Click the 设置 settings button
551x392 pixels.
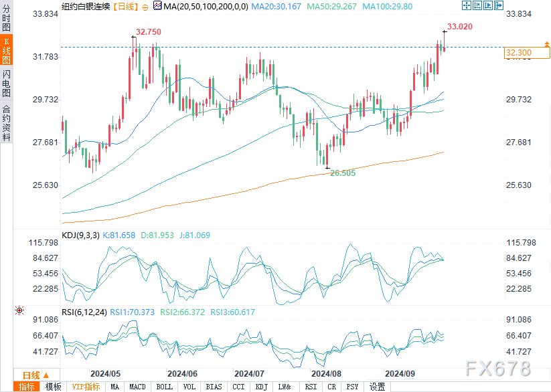pos(378,387)
